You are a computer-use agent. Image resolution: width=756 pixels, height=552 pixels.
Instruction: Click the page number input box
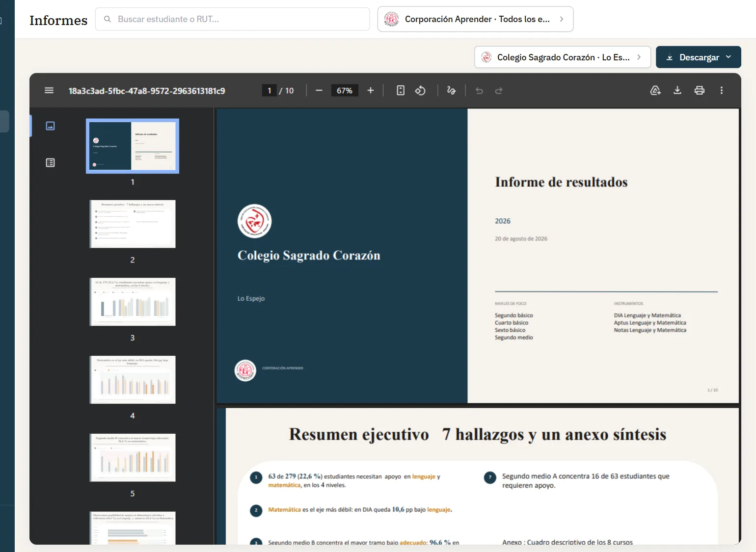point(269,91)
